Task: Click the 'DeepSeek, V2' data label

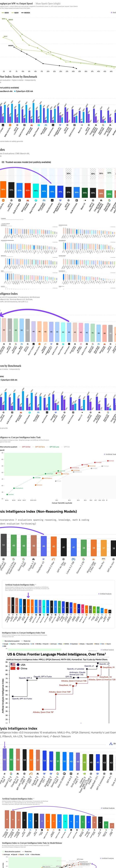Action: [65, 685]
